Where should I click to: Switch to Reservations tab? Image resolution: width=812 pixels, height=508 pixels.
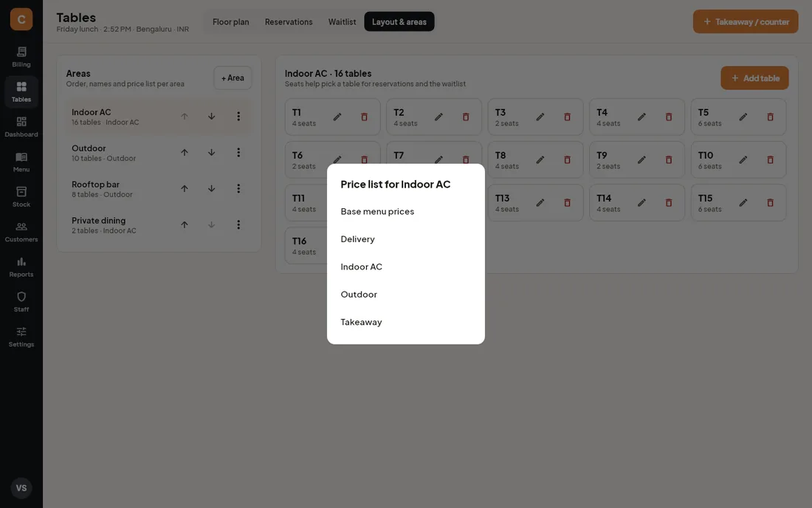click(x=289, y=21)
